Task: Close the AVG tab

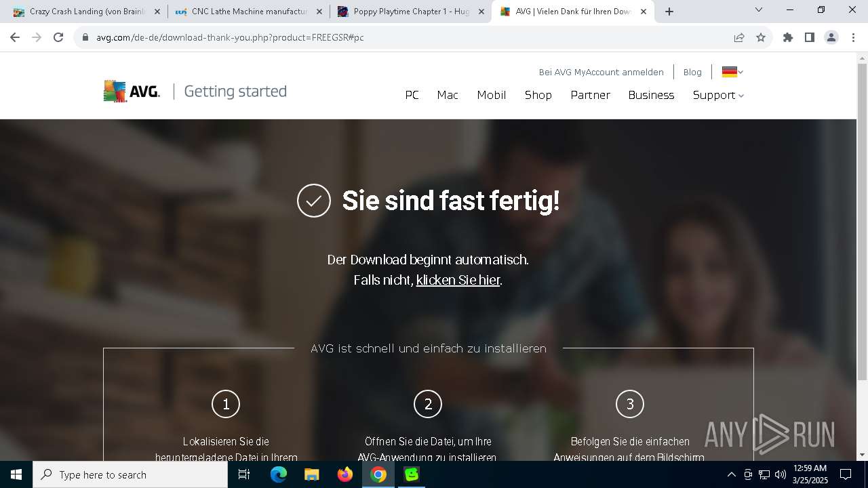Action: (x=644, y=12)
